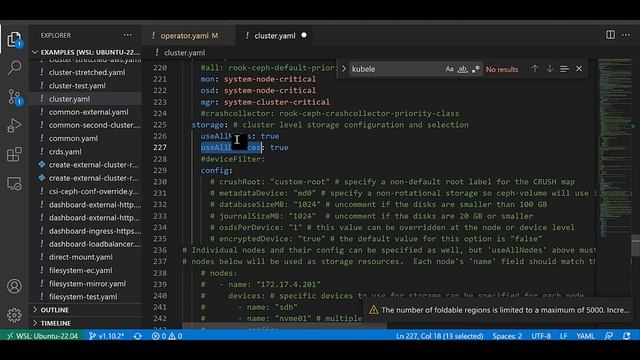
Task: Close the find widget
Action: [579, 69]
